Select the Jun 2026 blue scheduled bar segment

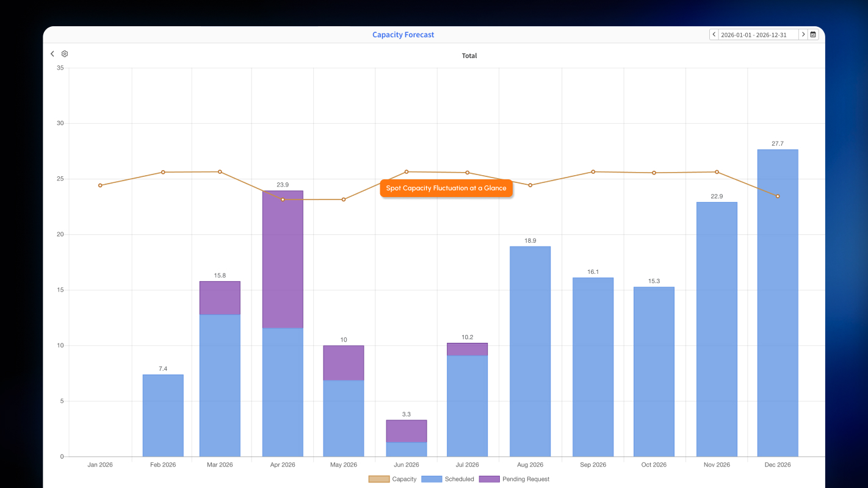click(x=407, y=450)
